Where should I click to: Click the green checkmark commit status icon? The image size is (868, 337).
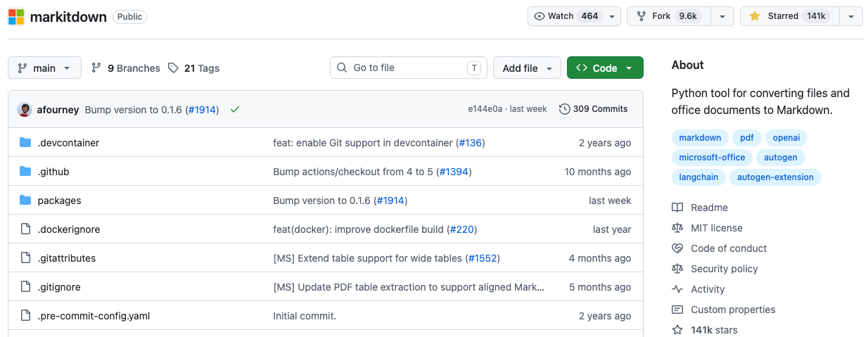coord(235,109)
